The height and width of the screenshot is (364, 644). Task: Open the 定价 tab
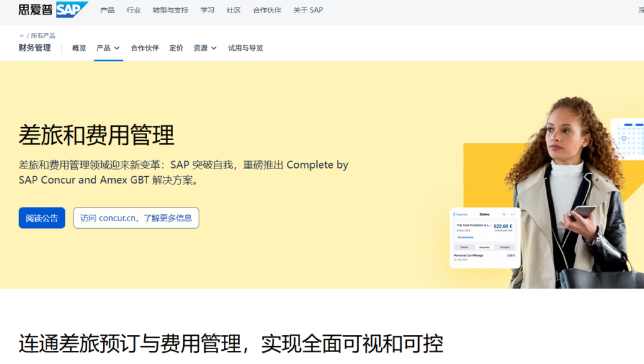coord(176,48)
